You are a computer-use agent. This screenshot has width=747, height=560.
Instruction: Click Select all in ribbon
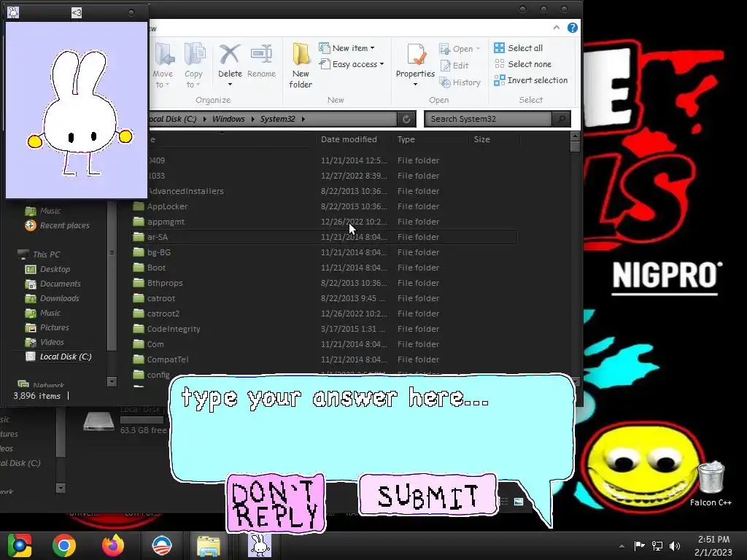click(519, 47)
